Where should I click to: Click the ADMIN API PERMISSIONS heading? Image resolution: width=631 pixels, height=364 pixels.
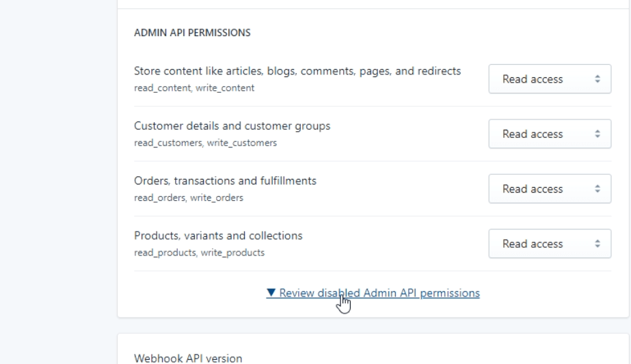pos(192,33)
